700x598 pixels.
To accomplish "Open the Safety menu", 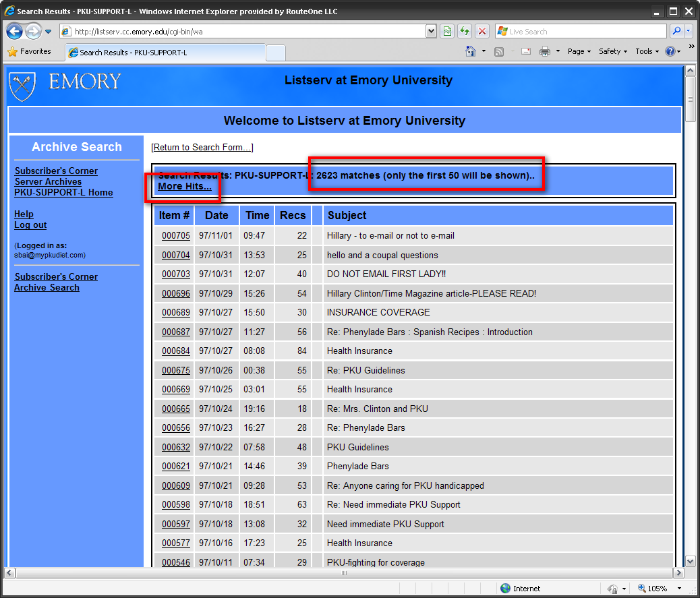I will pyautogui.click(x=613, y=51).
